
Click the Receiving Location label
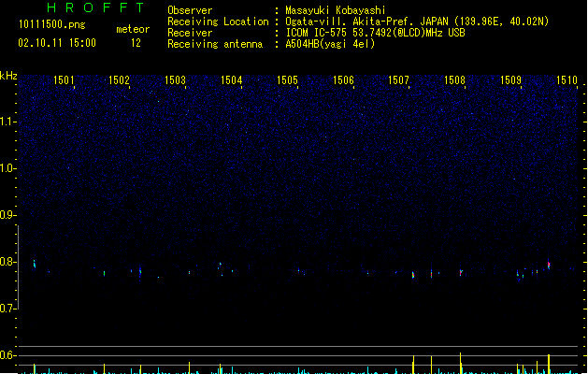(218, 22)
